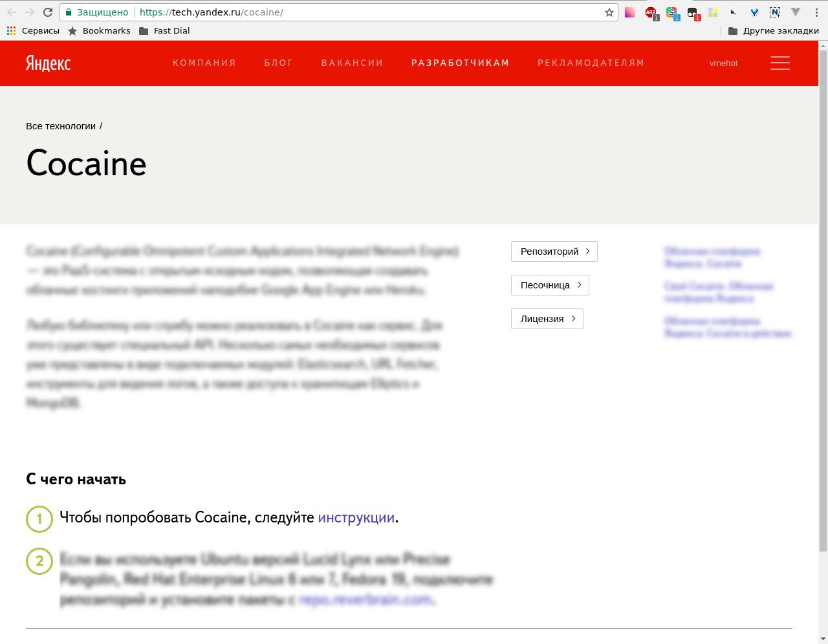828x644 pixels.
Task: Open the Bookmarks star folder
Action: 99,30
